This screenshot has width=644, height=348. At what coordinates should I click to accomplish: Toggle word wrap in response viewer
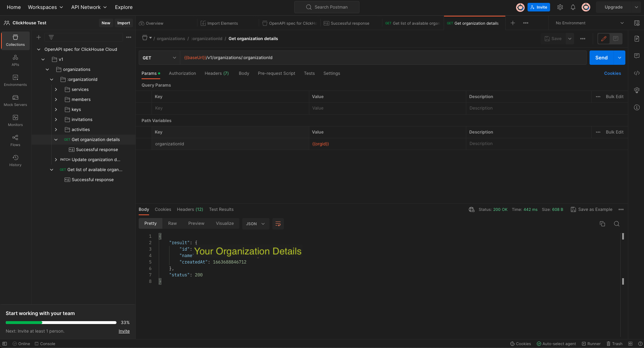(278, 224)
